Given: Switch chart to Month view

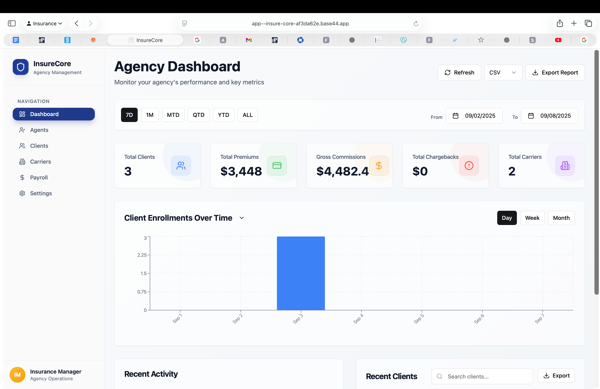Looking at the screenshot, I should [x=561, y=218].
